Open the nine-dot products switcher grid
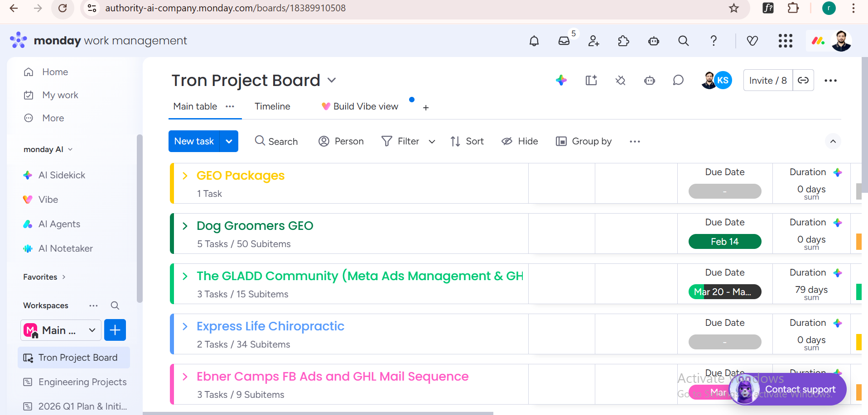Viewport: 868px width, 415px height. 786,41
